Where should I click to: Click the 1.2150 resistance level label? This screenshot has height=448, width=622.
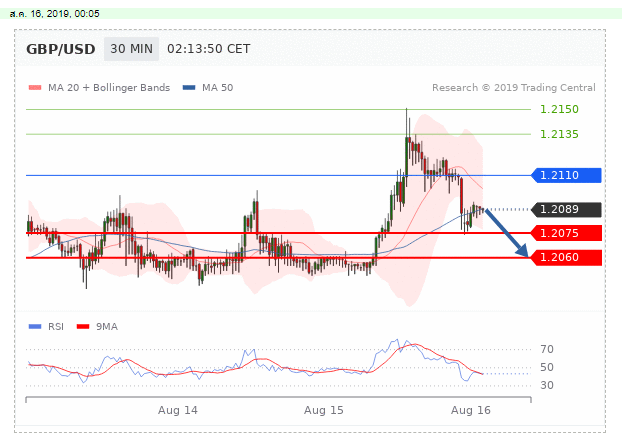[559, 109]
